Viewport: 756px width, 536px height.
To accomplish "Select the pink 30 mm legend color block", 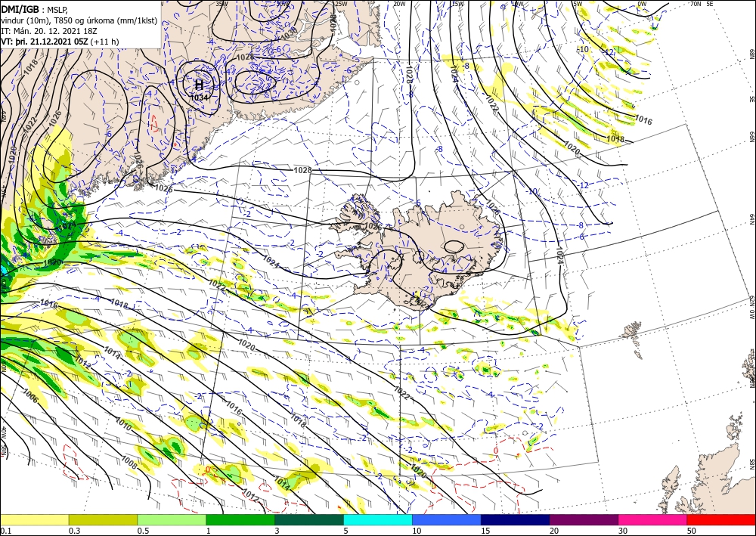I will point(652,519).
